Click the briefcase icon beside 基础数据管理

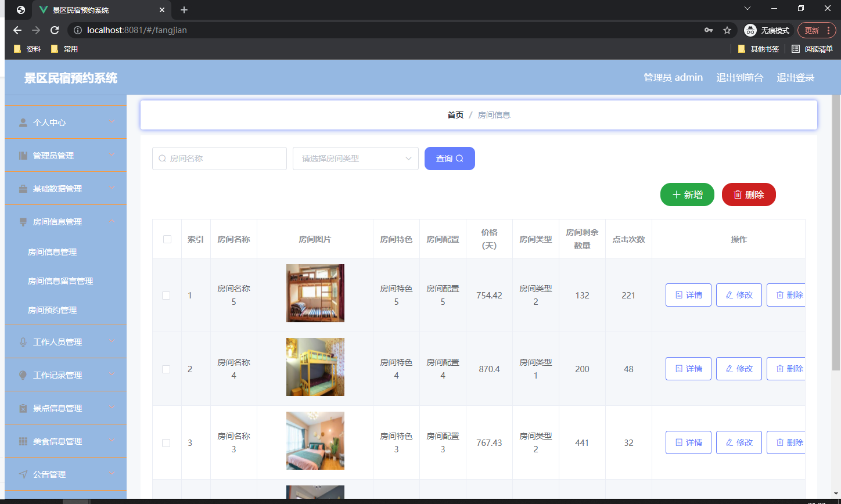23,189
